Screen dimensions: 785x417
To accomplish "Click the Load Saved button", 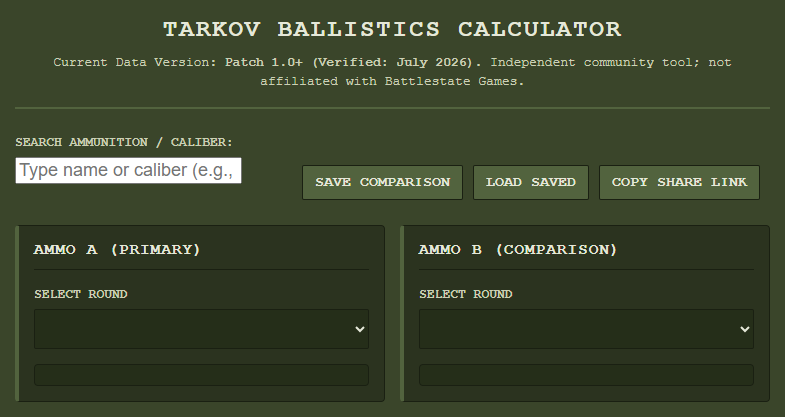I will coord(531,182).
